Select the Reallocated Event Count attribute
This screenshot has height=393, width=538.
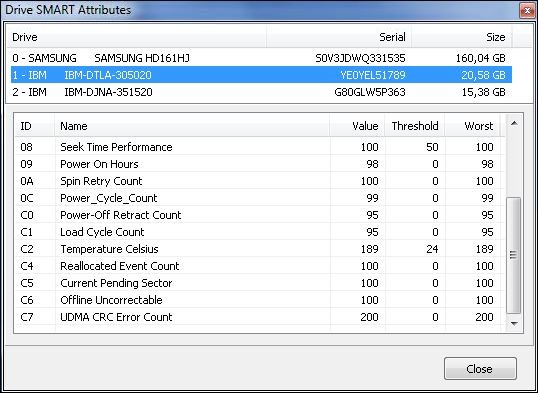point(260,266)
